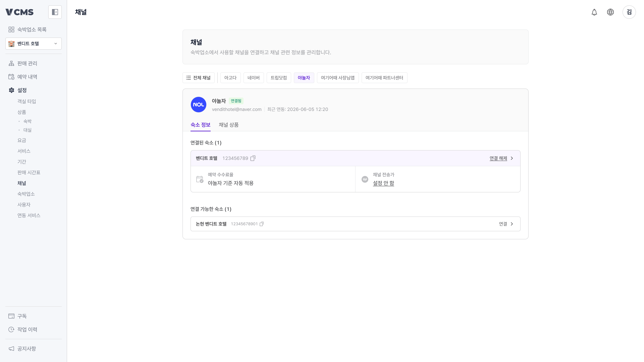This screenshot has width=644, height=362.
Task: Copy the 벤디트 호텔 ID 123456789
Action: (253, 158)
